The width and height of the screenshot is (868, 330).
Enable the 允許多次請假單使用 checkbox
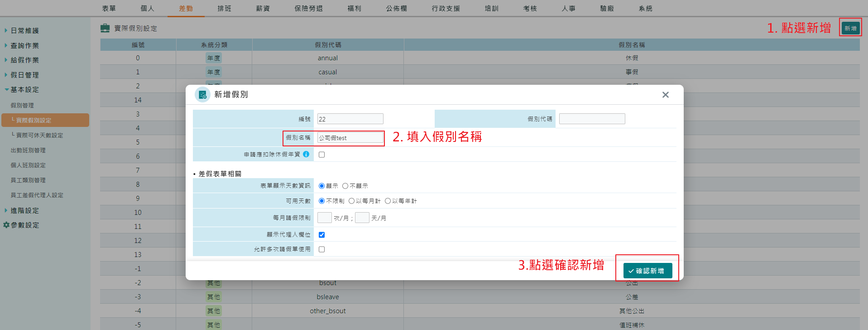[x=321, y=249]
